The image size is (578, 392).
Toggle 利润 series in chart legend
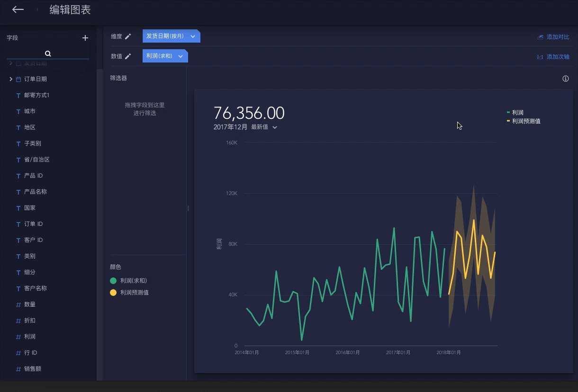click(x=517, y=113)
